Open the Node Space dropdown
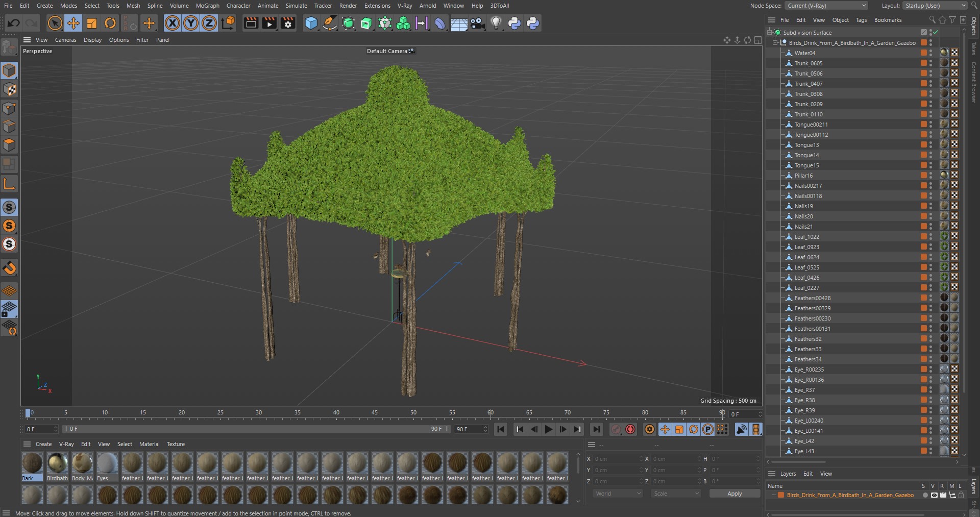 [x=826, y=6]
